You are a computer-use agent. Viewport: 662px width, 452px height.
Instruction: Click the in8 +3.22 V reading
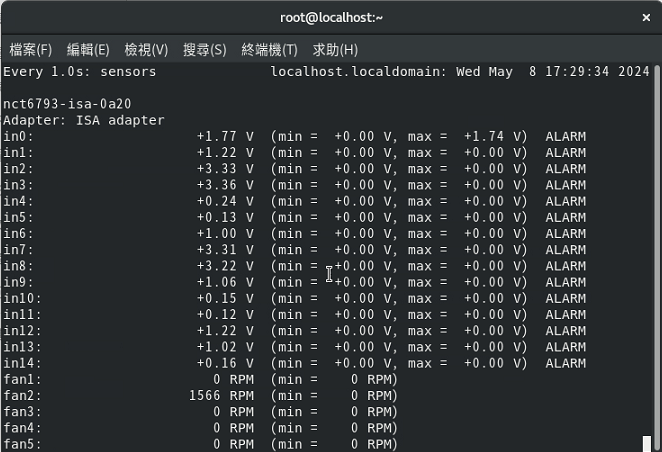[x=225, y=266]
